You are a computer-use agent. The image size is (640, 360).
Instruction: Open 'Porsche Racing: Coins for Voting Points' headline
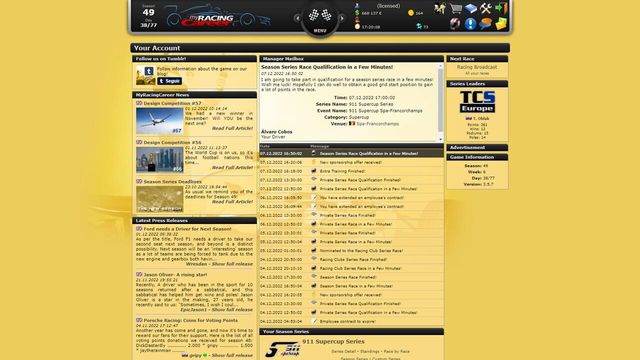tap(191, 320)
